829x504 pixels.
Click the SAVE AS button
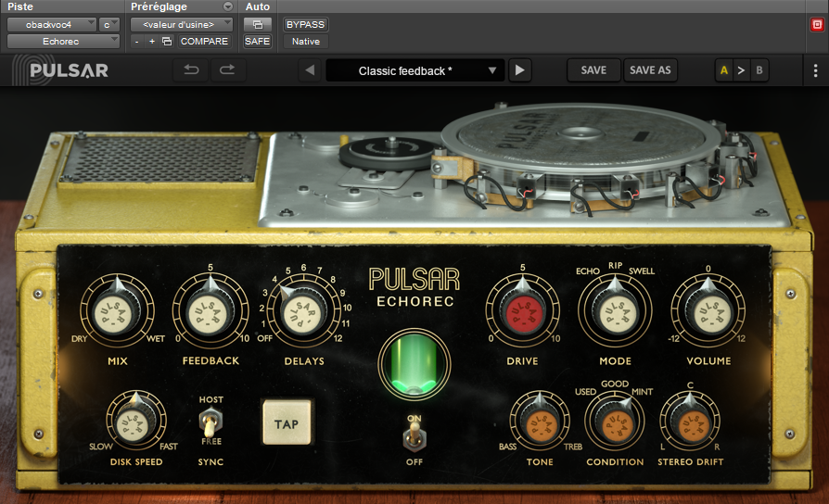point(650,70)
